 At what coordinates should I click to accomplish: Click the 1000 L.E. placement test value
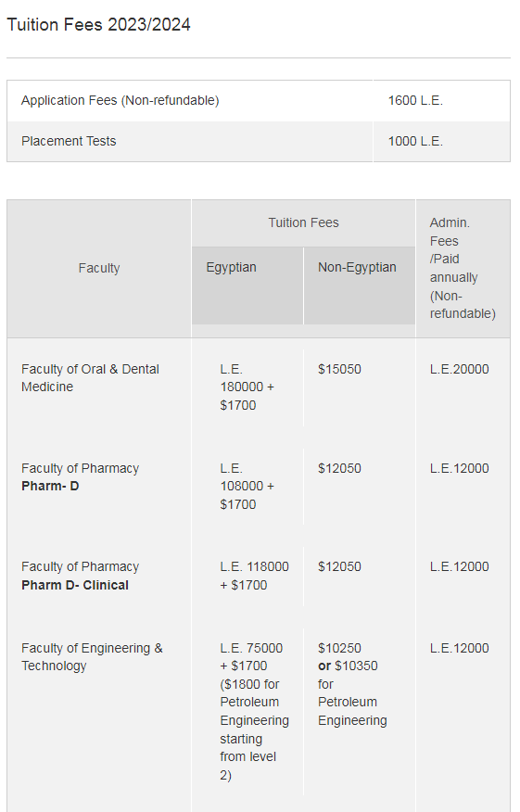tap(415, 141)
